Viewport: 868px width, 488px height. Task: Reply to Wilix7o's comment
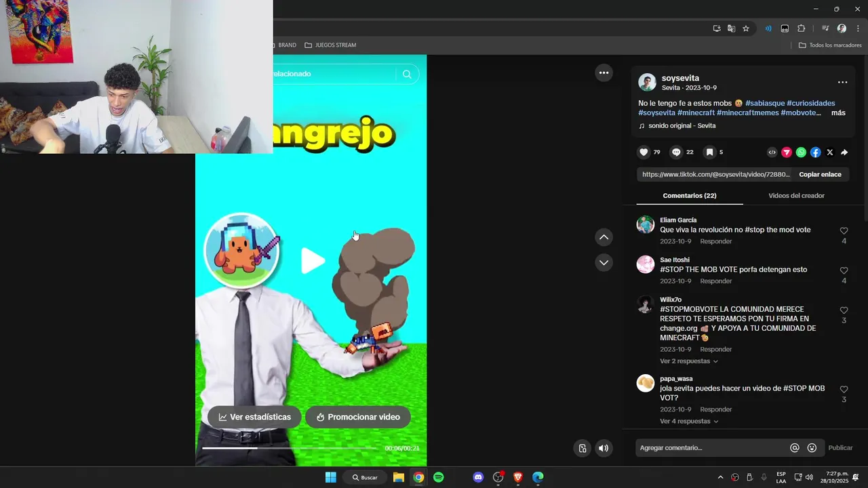tap(715, 350)
